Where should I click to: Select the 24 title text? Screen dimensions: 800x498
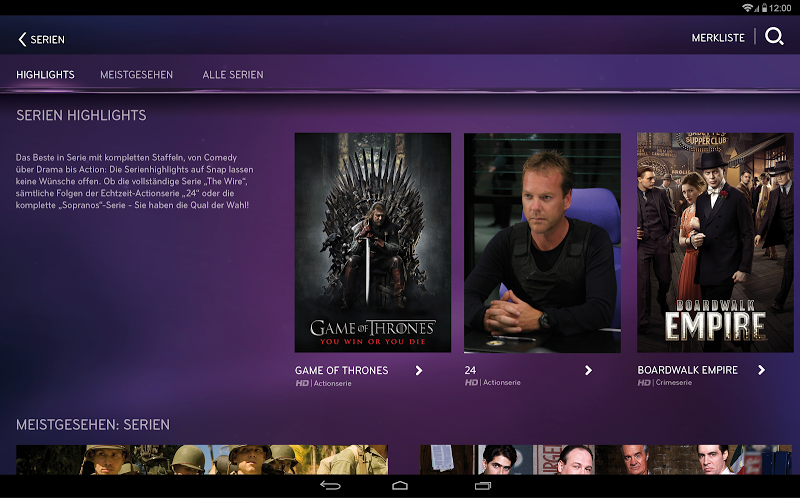point(470,370)
